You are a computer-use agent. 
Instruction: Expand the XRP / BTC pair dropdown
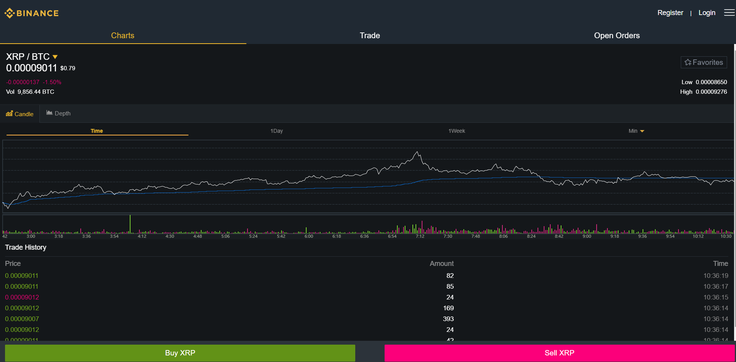coord(55,57)
